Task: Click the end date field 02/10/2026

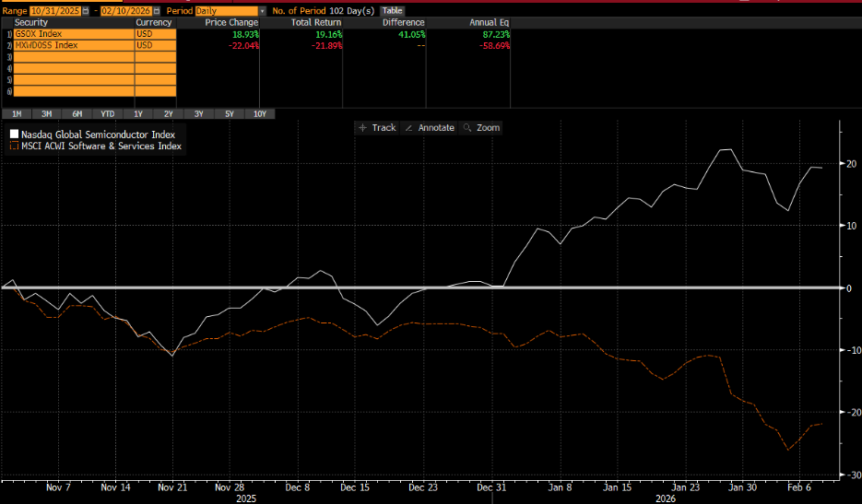Action: tap(127, 10)
